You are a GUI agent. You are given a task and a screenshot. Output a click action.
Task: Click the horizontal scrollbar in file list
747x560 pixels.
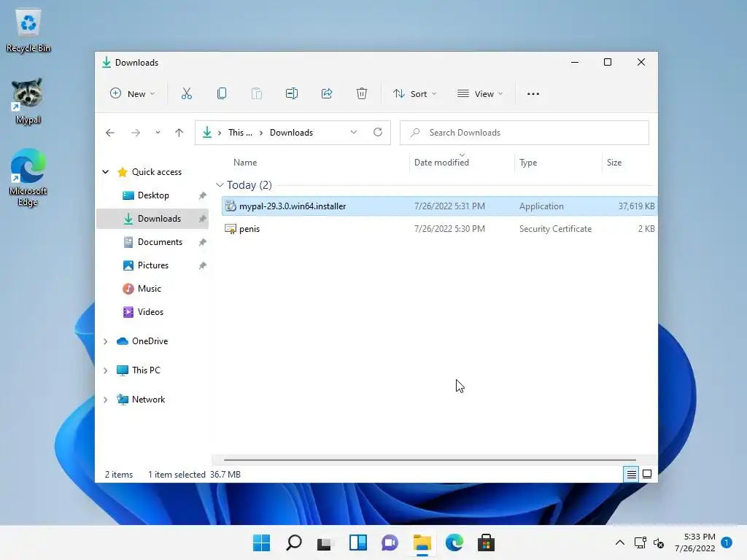pos(430,460)
